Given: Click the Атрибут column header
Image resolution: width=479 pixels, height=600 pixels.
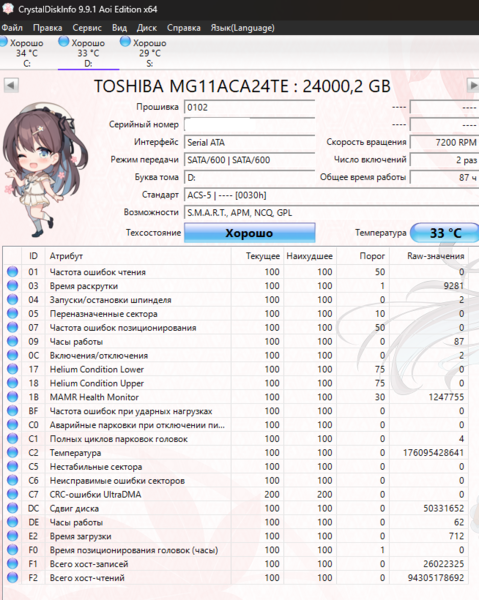Looking at the screenshot, I should (x=138, y=256).
